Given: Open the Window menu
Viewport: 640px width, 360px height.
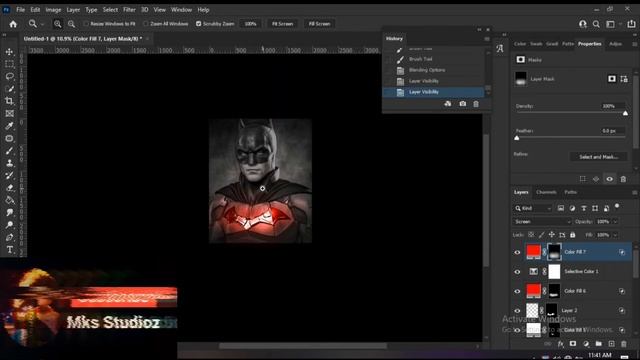Looking at the screenshot, I should pyautogui.click(x=181, y=9).
